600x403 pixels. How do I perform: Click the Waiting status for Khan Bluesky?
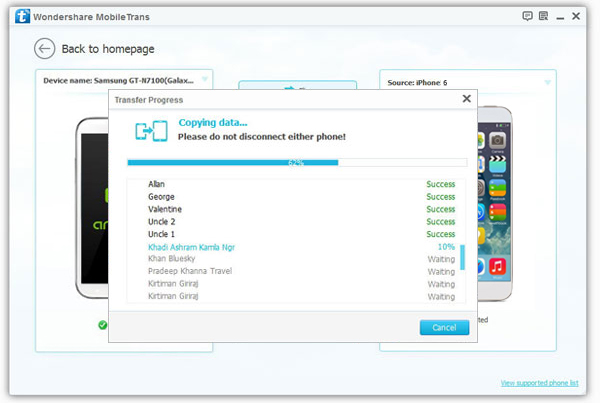pyautogui.click(x=441, y=259)
